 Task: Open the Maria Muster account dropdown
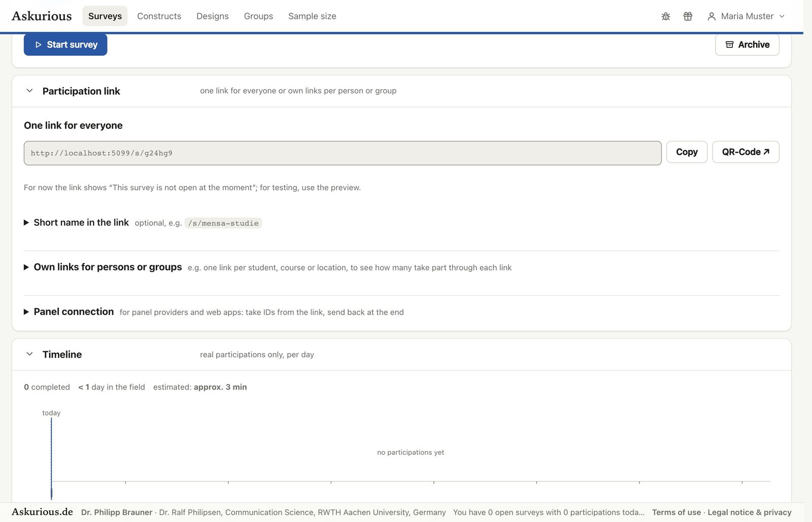click(x=746, y=16)
